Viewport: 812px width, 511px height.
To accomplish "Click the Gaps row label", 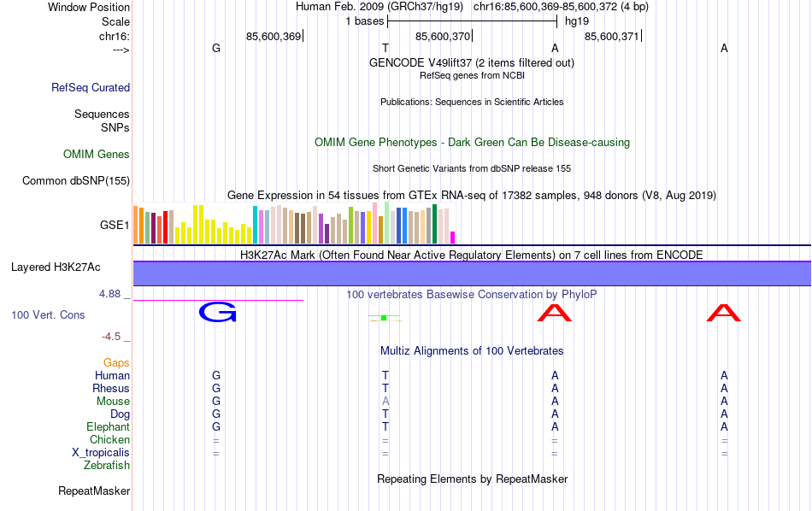I will click(116, 363).
